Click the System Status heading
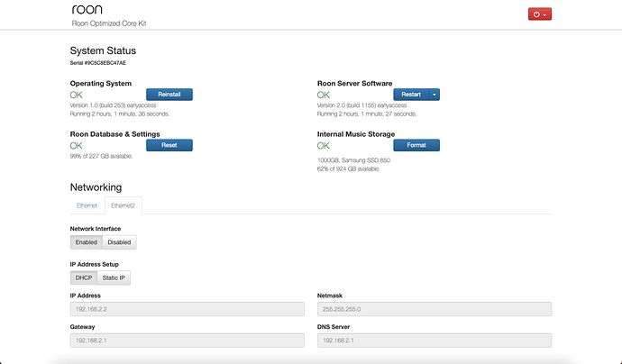Viewport: 622px width, 364px height. coord(103,50)
